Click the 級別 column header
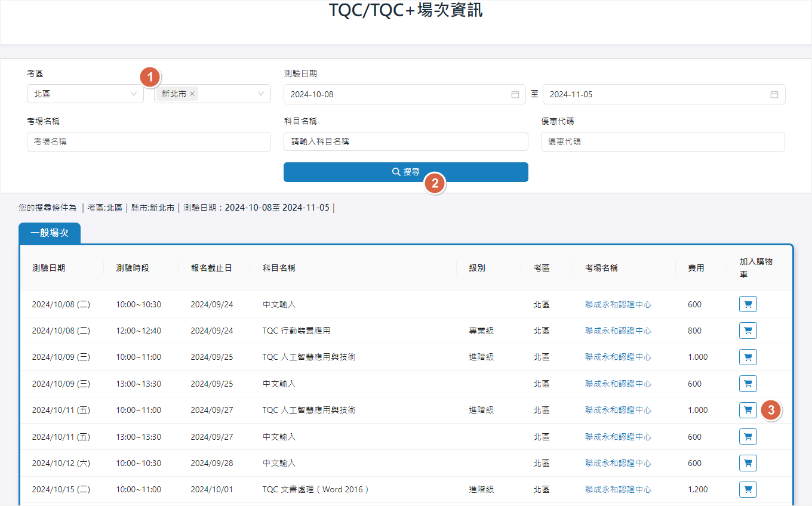Image resolution: width=812 pixels, height=506 pixels. coord(477,268)
